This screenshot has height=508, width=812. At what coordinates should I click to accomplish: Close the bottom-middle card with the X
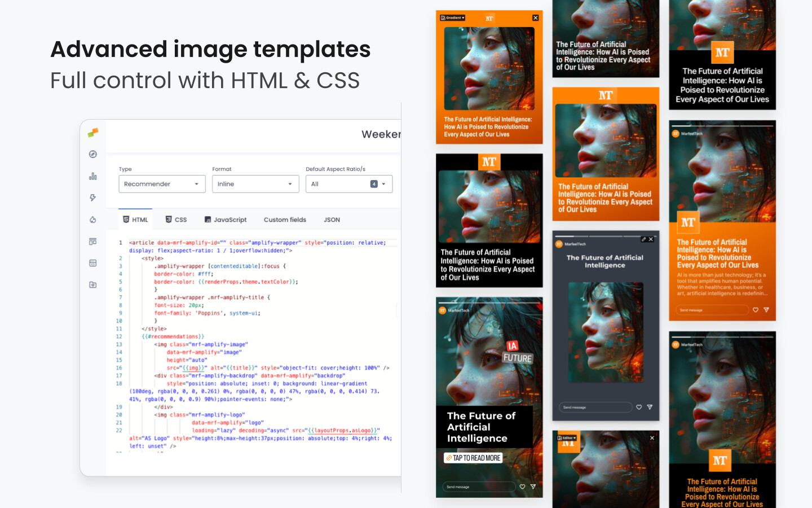click(652, 438)
